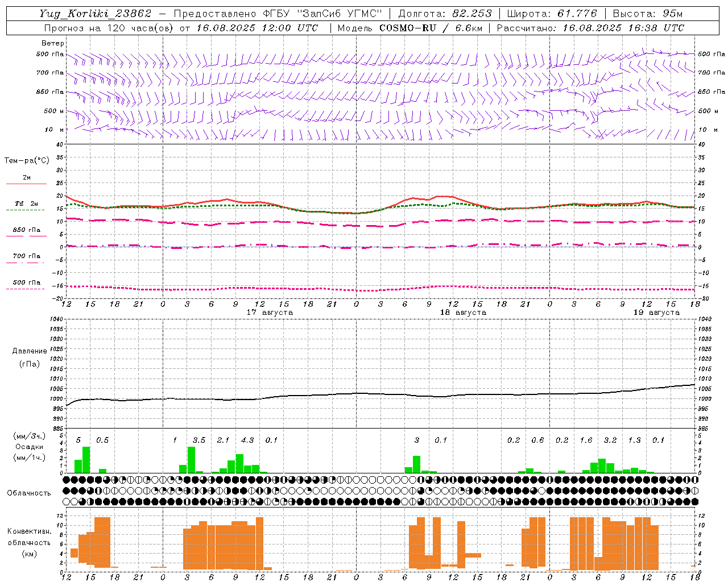
Task: Click the Модель COSMO-RU / 6.6км label
Action: pos(409,28)
